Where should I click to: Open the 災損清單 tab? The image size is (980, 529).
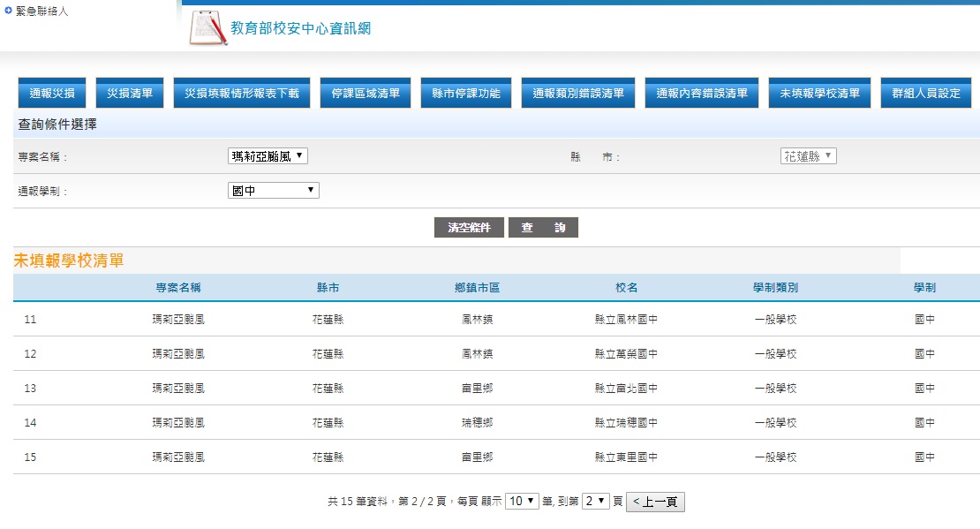coord(130,93)
